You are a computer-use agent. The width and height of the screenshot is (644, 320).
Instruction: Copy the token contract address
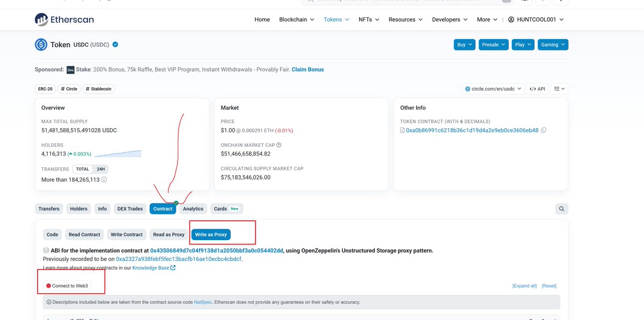coord(544,130)
